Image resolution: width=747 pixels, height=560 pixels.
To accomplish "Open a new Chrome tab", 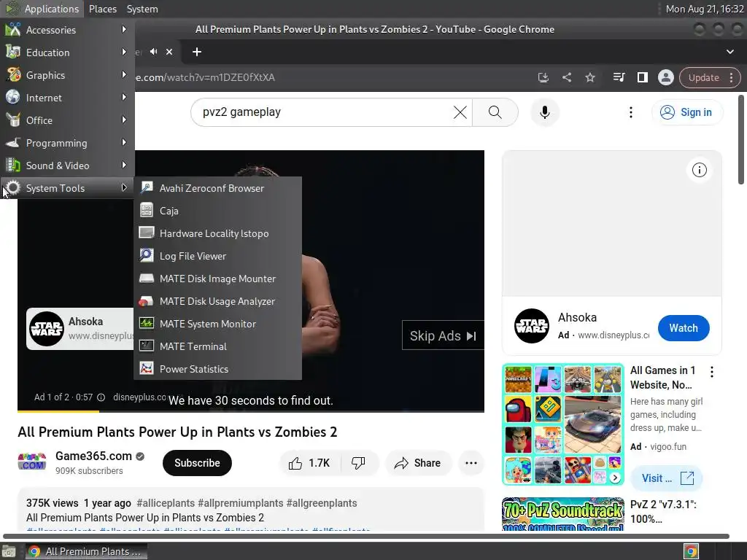I will pos(197,52).
